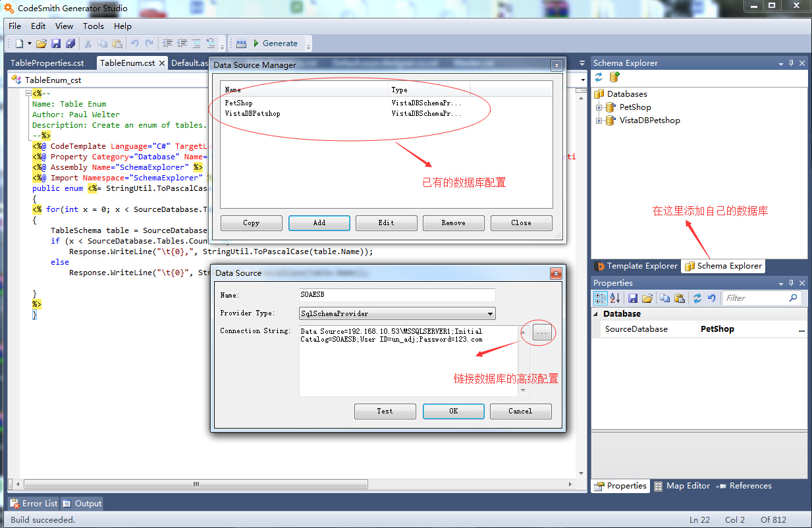Switch to the Template Explorer tab
The height and width of the screenshot is (528, 812).
click(x=636, y=266)
